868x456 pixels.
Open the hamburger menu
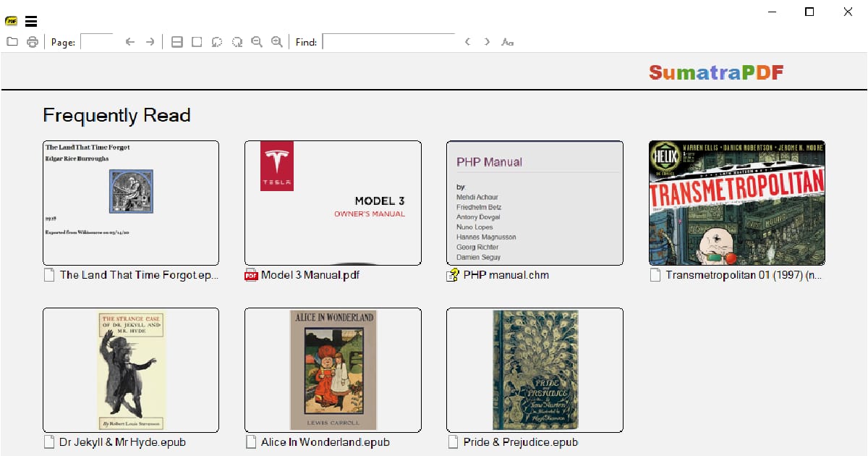(x=31, y=22)
